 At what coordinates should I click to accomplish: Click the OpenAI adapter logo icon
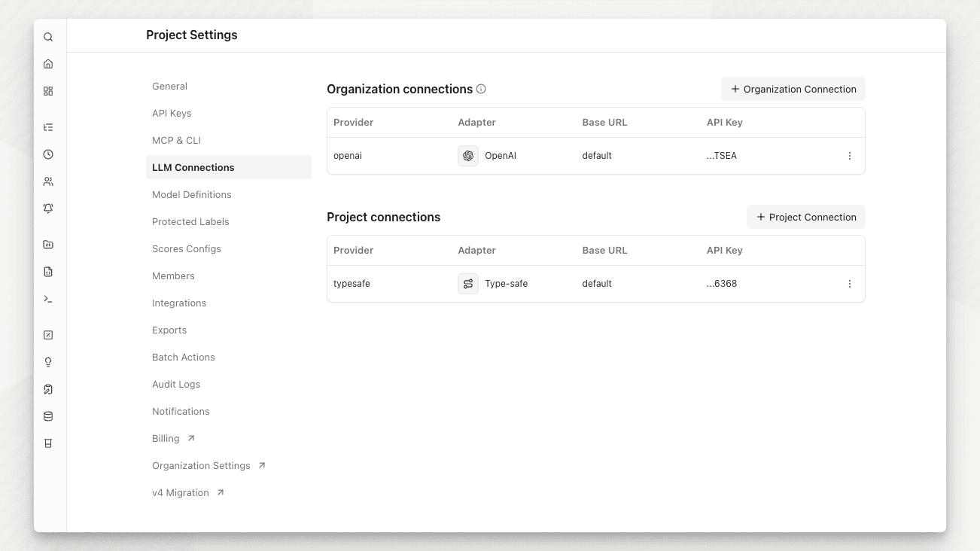click(468, 156)
